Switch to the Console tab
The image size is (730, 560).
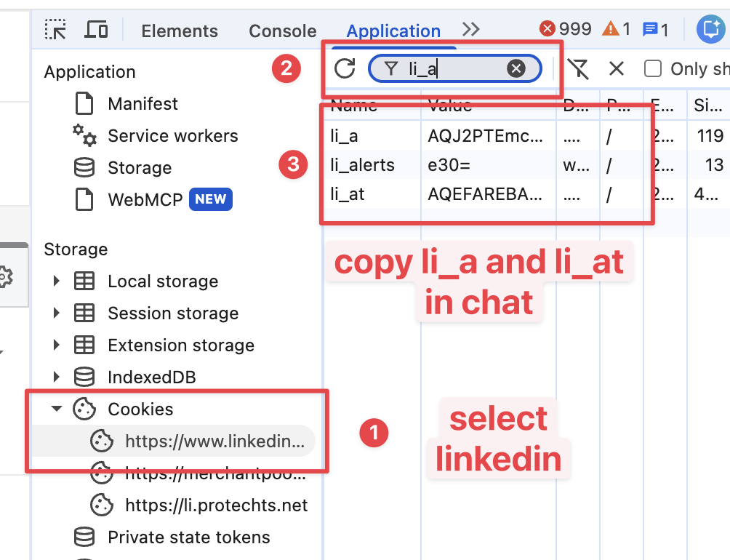pyautogui.click(x=283, y=31)
